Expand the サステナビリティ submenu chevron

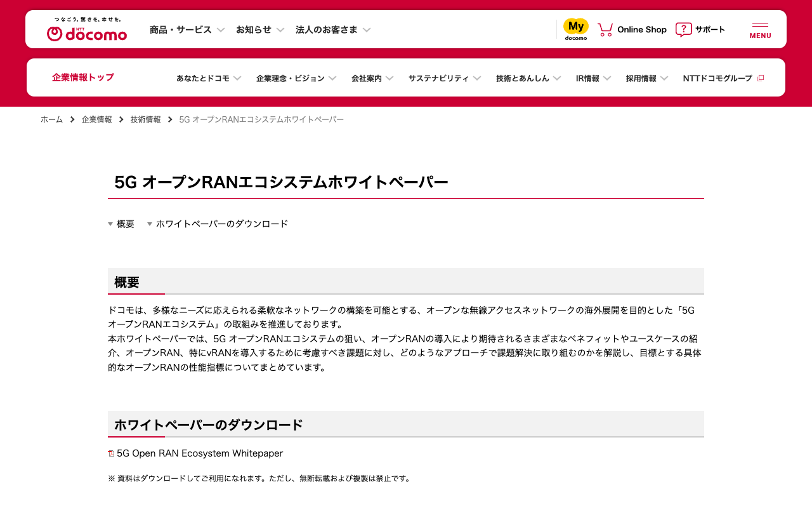477,78
